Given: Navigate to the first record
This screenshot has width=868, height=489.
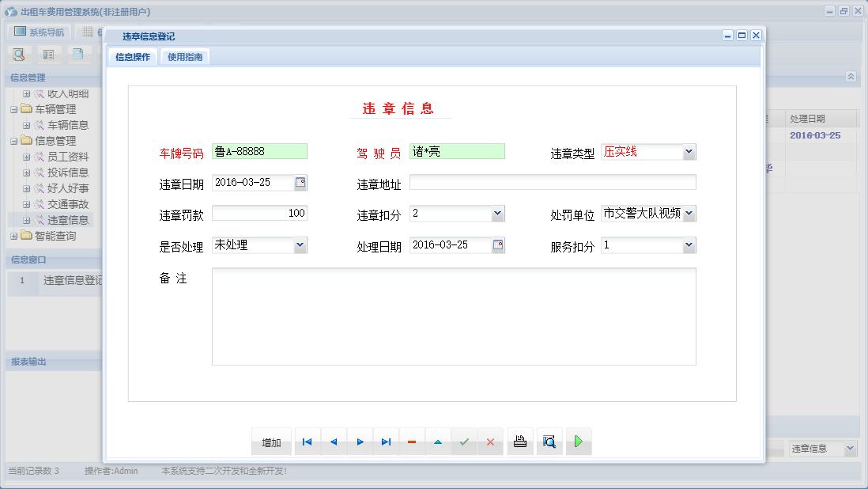Looking at the screenshot, I should click(x=307, y=442).
